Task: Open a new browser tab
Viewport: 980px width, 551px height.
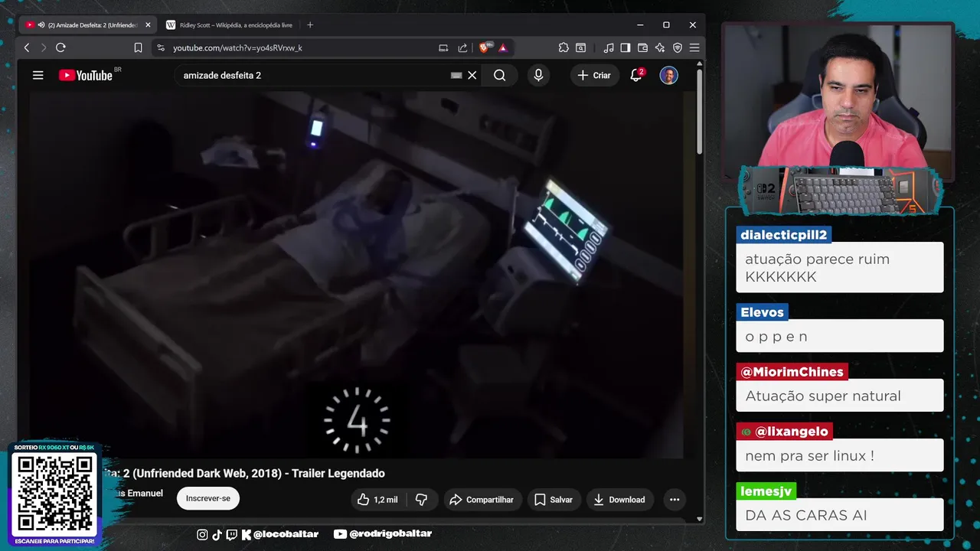Action: pyautogui.click(x=310, y=25)
